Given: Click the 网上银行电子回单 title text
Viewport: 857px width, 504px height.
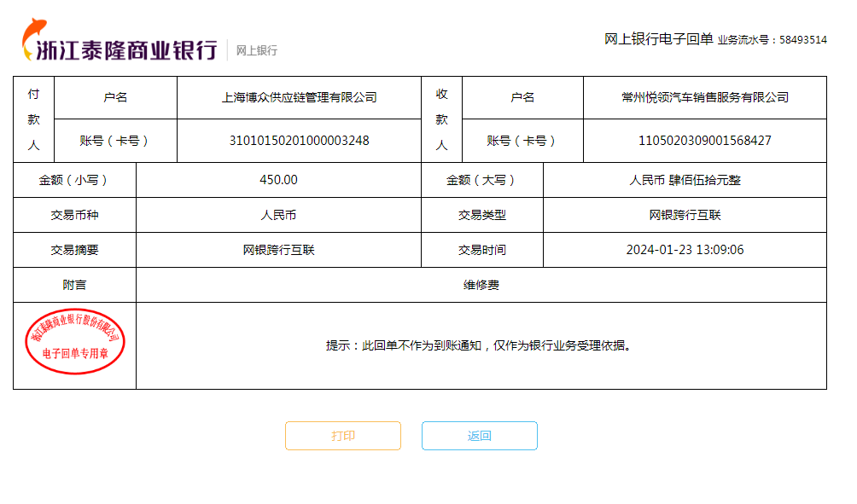Looking at the screenshot, I should 658,39.
